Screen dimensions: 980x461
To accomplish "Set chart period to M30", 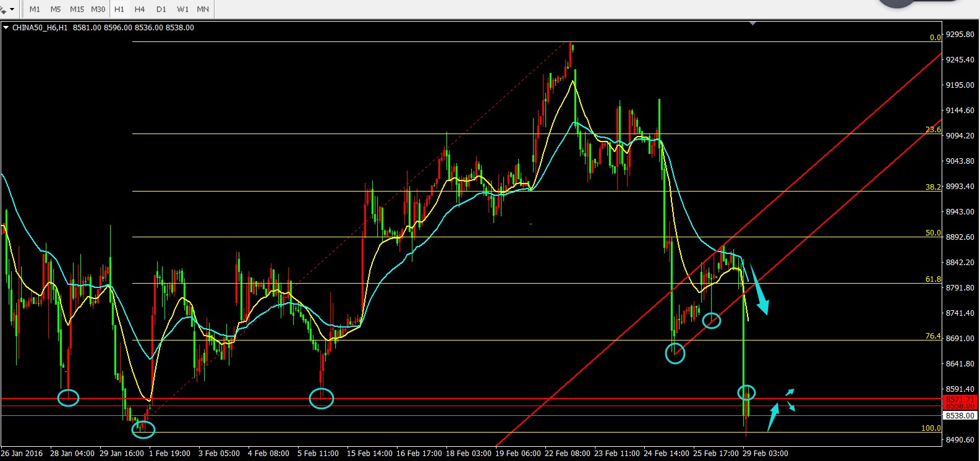I will click(x=98, y=9).
